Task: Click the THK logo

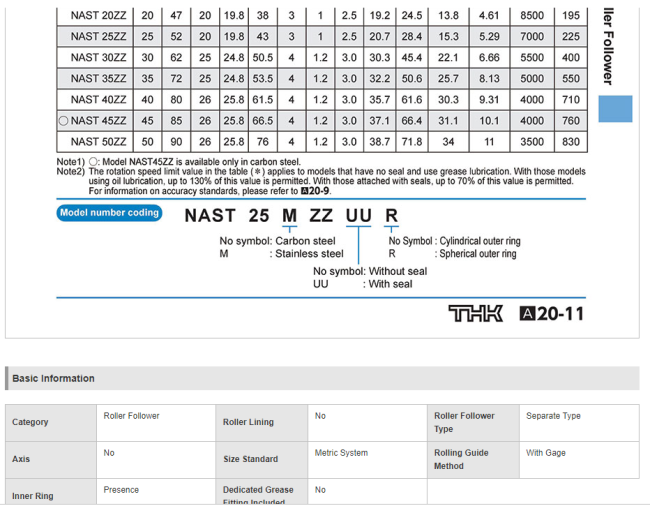Action: click(475, 314)
